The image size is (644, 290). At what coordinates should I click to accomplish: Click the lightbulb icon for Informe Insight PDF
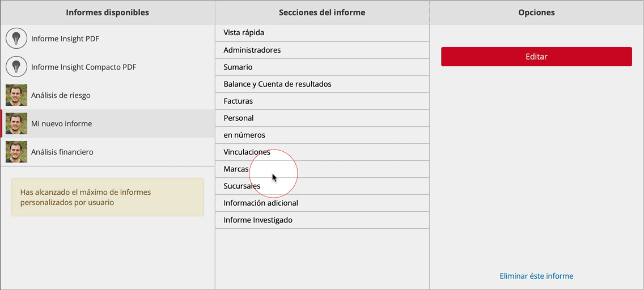(16, 39)
